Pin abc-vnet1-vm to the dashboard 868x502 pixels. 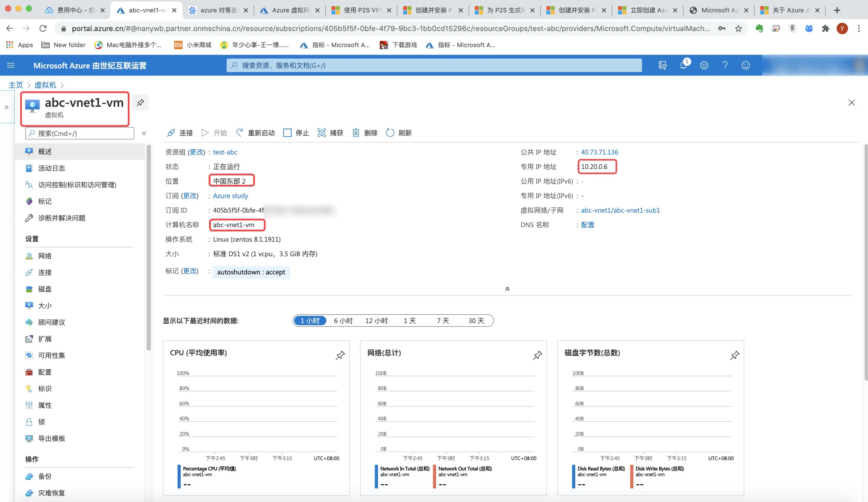point(140,103)
